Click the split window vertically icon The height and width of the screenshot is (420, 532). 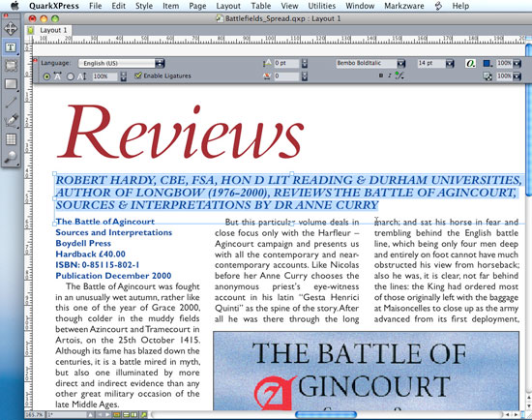click(134, 415)
